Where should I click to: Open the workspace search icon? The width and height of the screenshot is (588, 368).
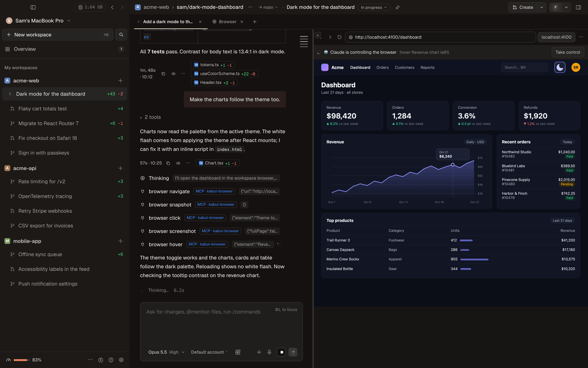point(121,35)
